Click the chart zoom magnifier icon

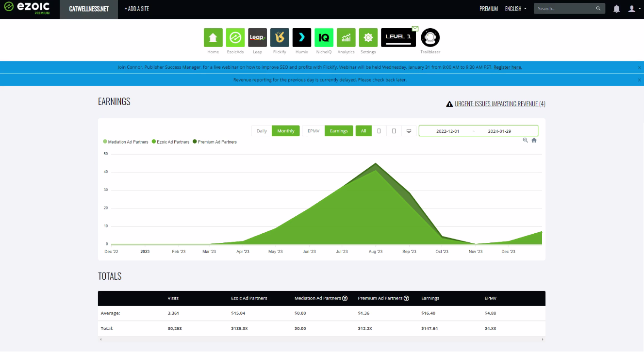525,140
